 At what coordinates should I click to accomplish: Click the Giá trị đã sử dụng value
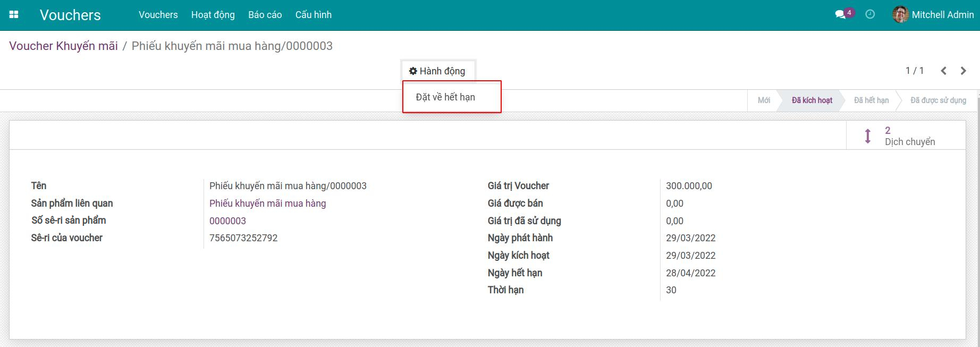(674, 221)
